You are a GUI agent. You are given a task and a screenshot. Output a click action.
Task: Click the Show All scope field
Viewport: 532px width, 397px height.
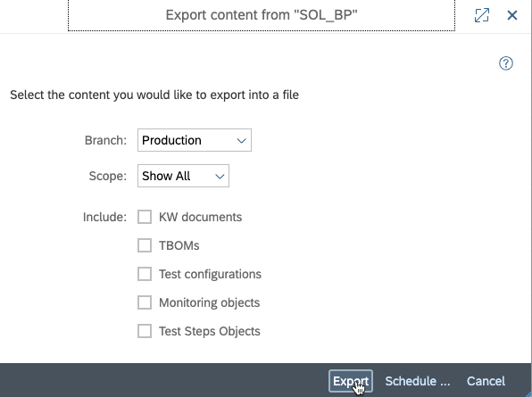[183, 176]
